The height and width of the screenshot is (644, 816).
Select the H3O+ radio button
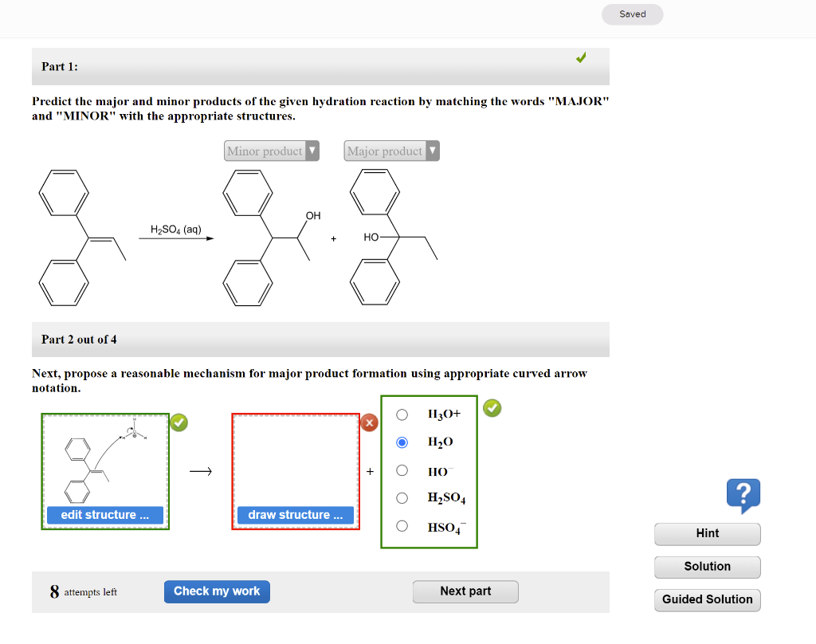(x=402, y=414)
